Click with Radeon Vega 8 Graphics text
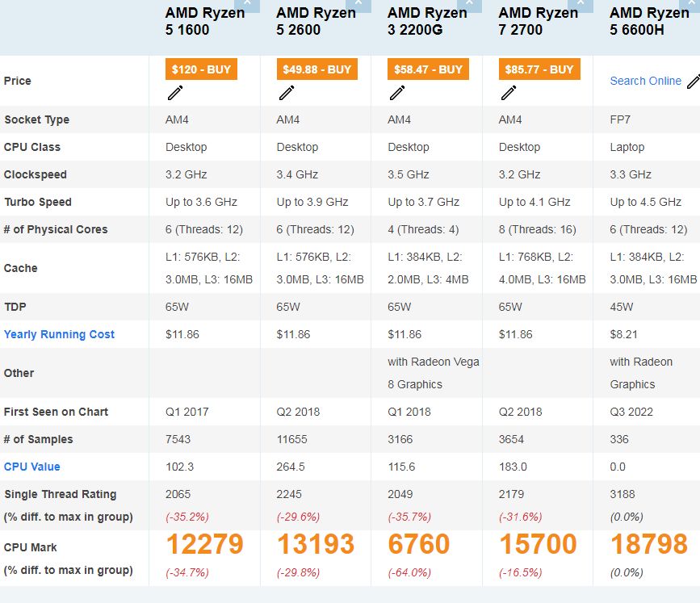This screenshot has width=700, height=603. coord(434,373)
